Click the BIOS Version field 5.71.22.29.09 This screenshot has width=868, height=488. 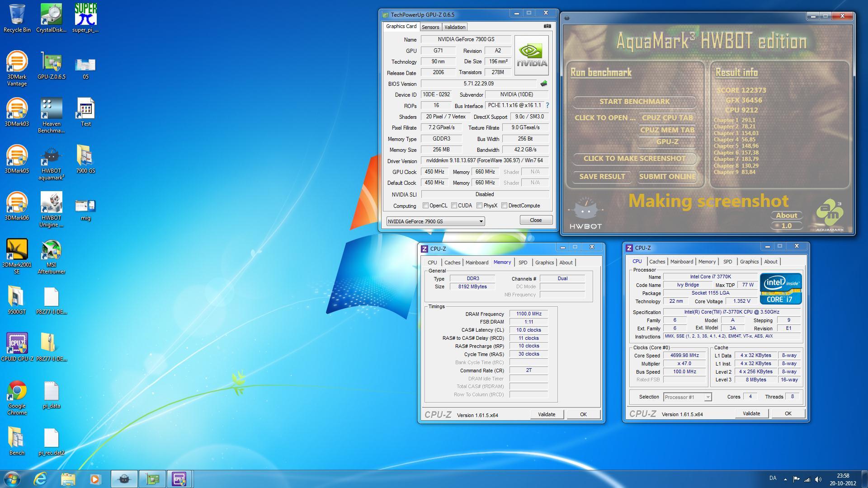pos(479,84)
